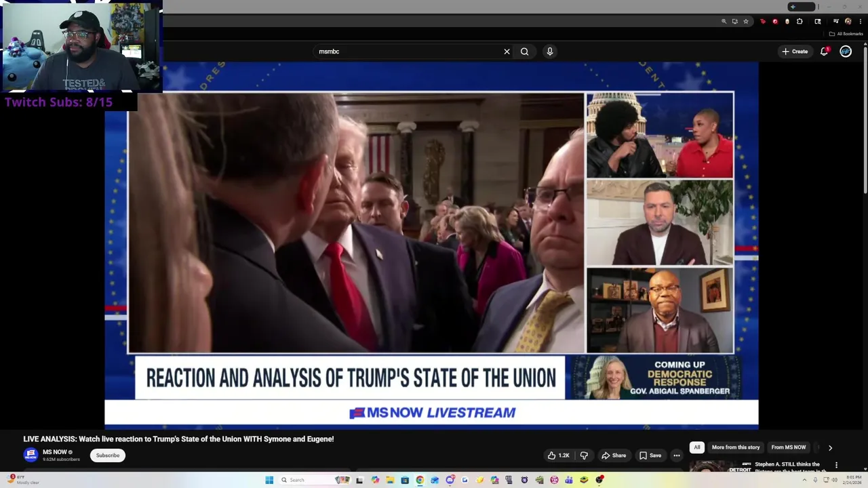Show hidden system tray icons
The width and height of the screenshot is (868, 488).
point(804,480)
